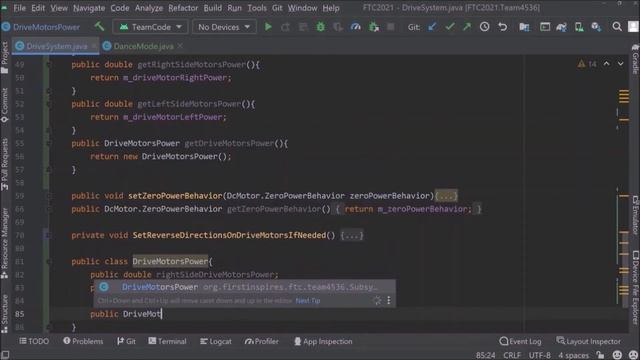The width and height of the screenshot is (640, 360).
Task: Click the Apply Changes and Restart icon
Action: coord(285,27)
